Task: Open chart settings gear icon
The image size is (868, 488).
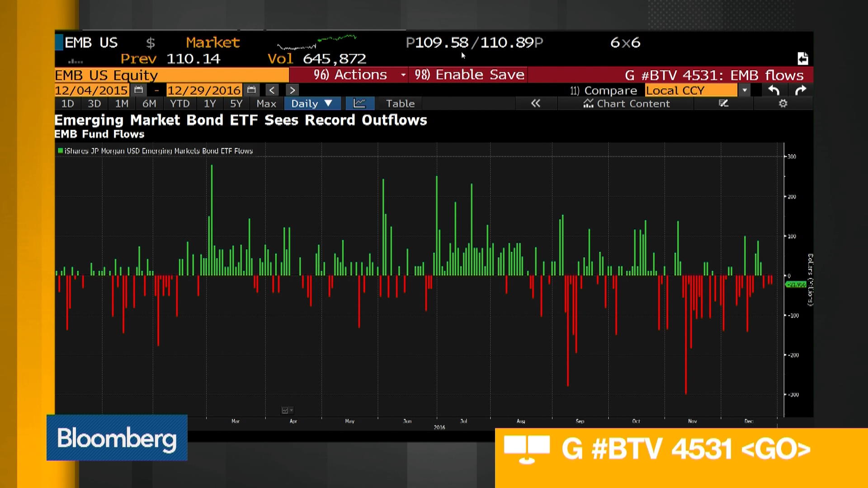Action: click(783, 103)
